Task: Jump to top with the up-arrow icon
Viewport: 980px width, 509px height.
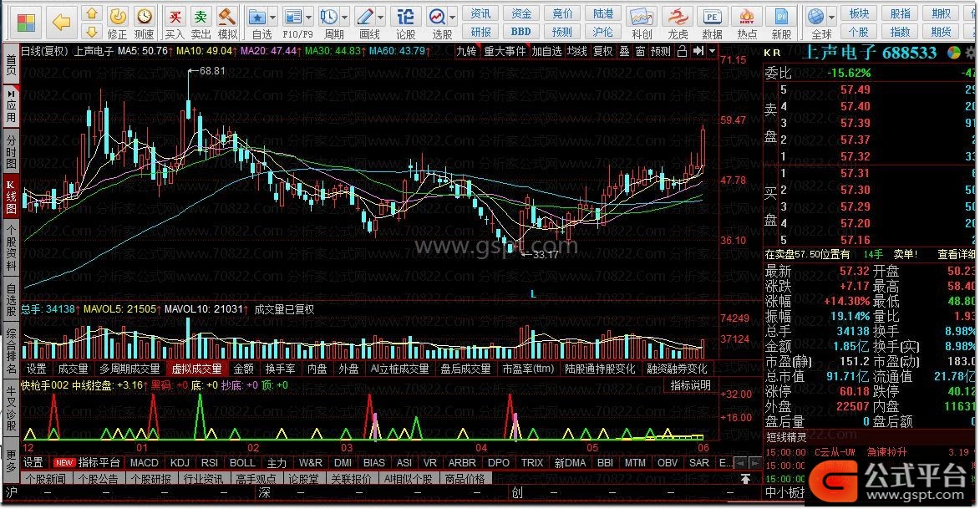Action: 745,479
